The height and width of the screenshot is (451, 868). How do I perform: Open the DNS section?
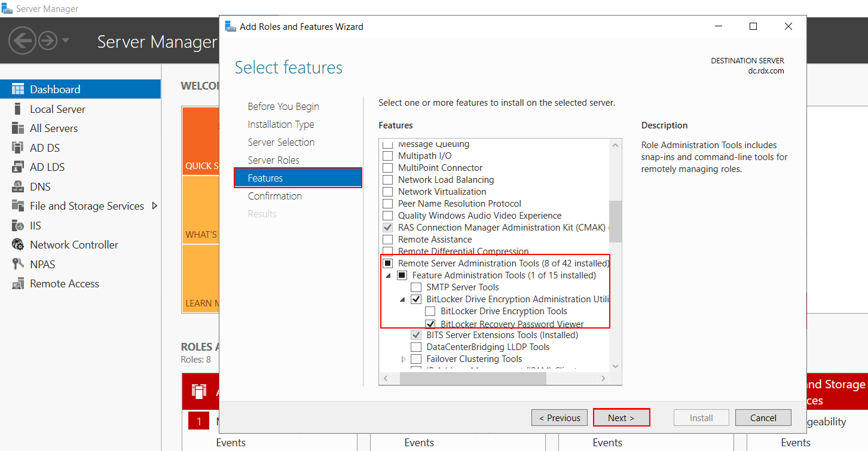click(39, 186)
